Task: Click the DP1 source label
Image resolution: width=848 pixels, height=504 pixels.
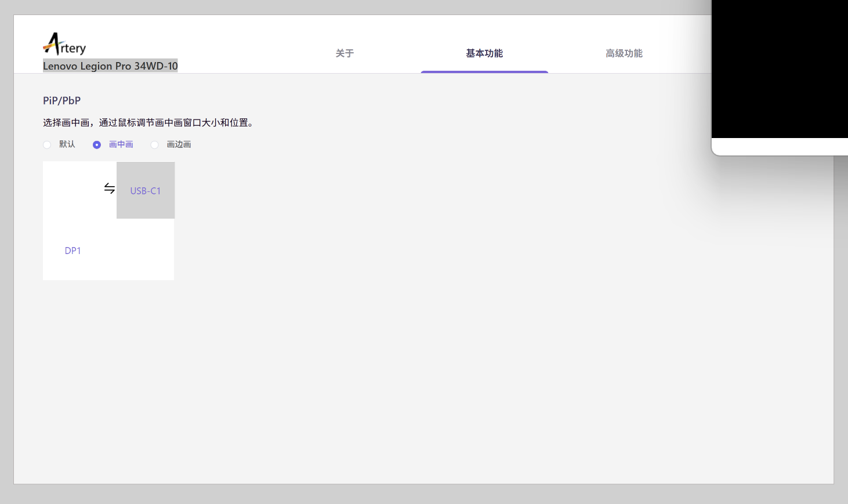Action: (x=73, y=251)
